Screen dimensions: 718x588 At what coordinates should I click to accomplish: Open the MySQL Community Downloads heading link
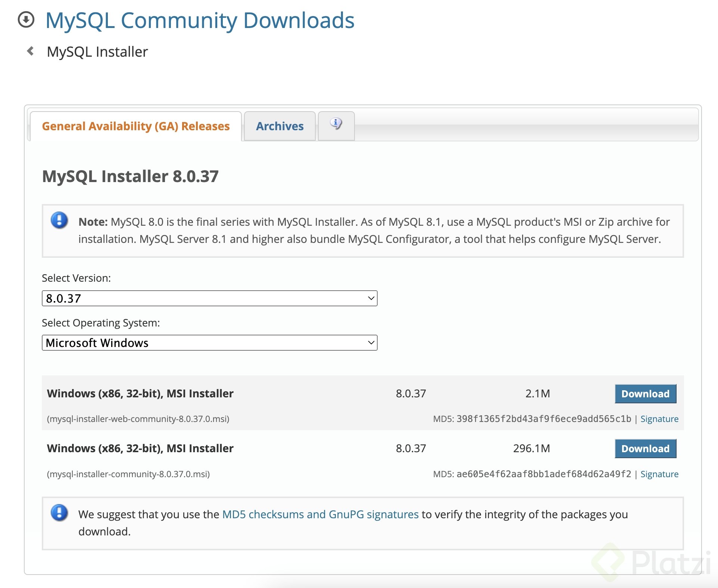[x=200, y=20]
